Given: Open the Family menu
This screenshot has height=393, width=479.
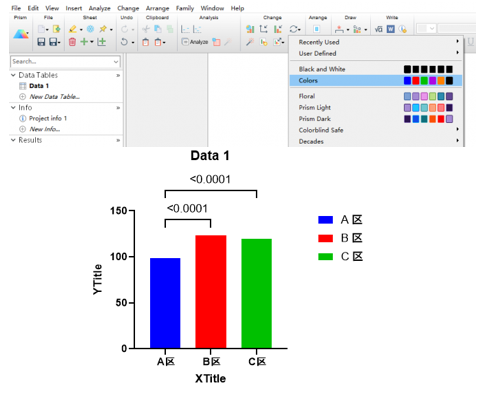Looking at the screenshot, I should 185,8.
